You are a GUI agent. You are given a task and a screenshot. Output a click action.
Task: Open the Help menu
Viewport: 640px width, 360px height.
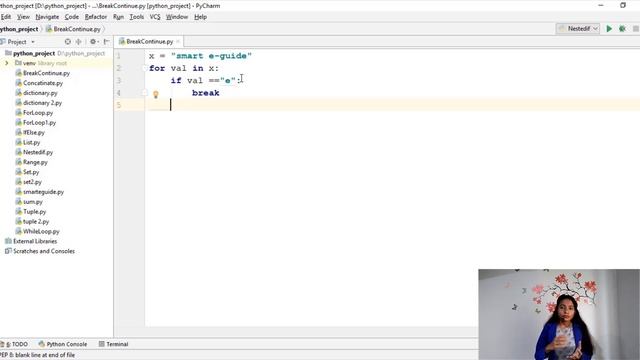click(200, 17)
